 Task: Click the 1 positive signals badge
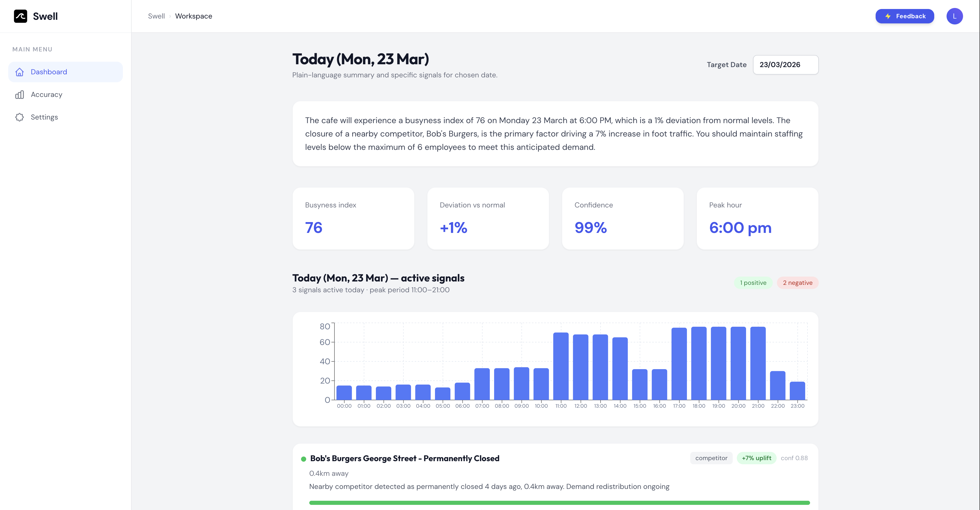coord(753,283)
